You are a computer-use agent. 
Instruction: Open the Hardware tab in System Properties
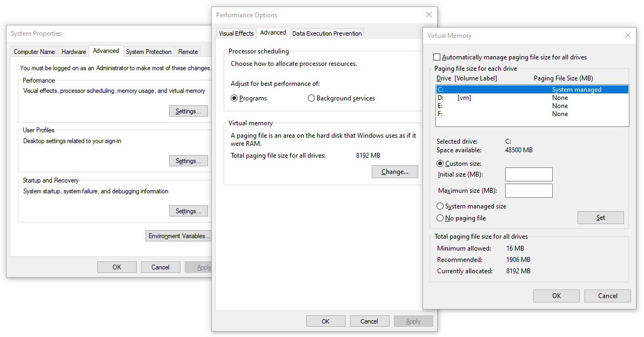point(74,52)
